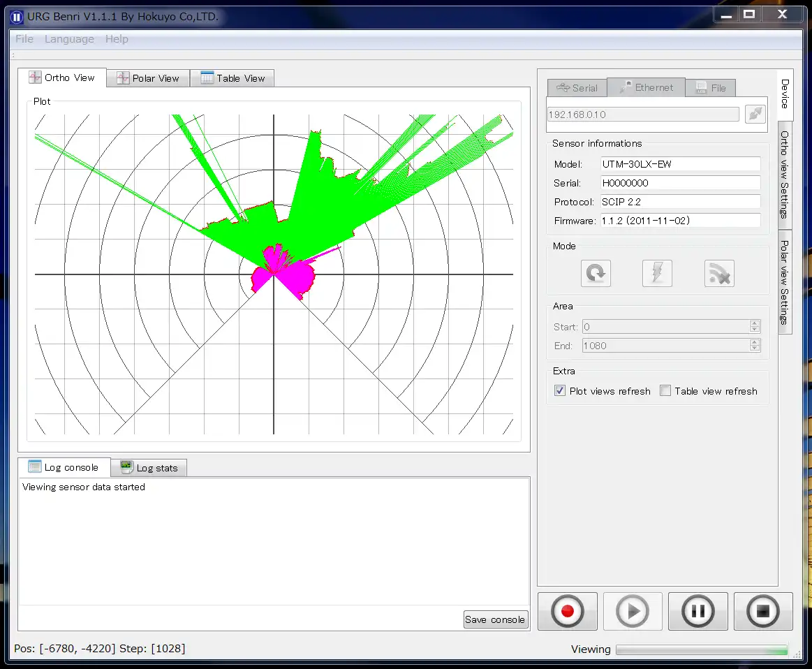Open the File menu
Viewport: 812px width, 669px height.
tap(24, 39)
